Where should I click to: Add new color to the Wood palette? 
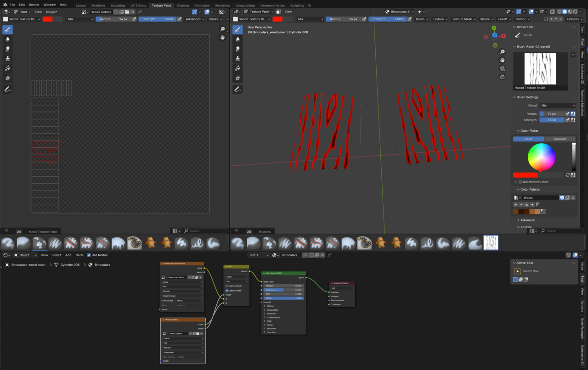(516, 204)
